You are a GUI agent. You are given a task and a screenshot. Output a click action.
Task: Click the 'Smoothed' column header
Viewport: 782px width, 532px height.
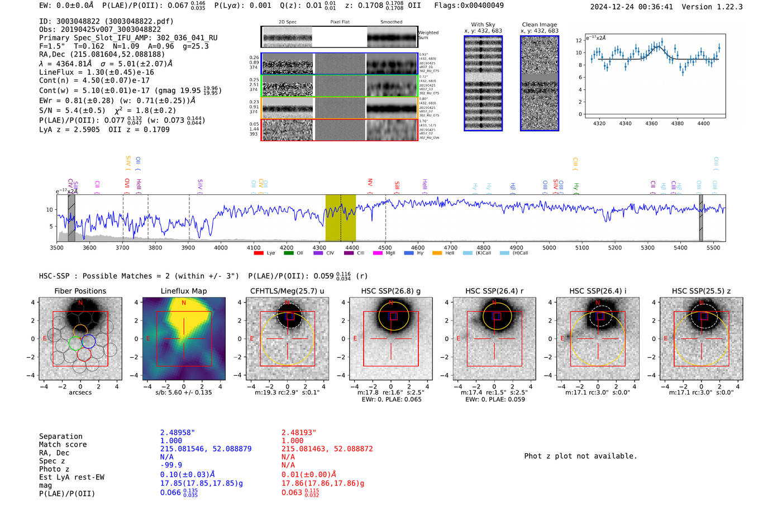pos(392,22)
